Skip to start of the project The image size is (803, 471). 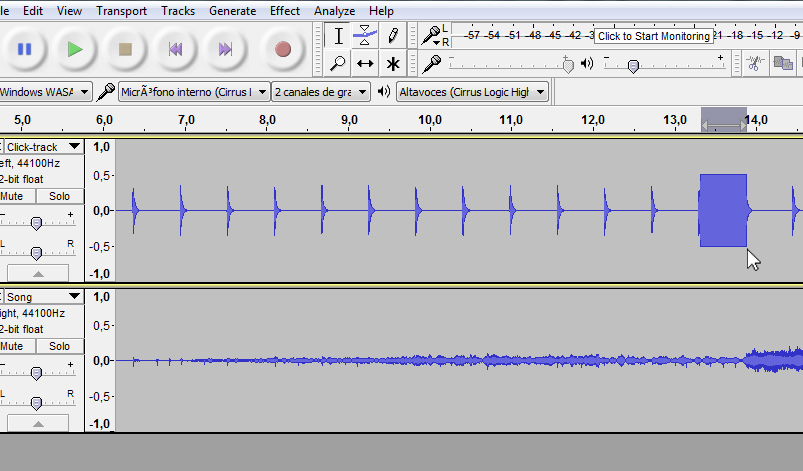(x=175, y=49)
